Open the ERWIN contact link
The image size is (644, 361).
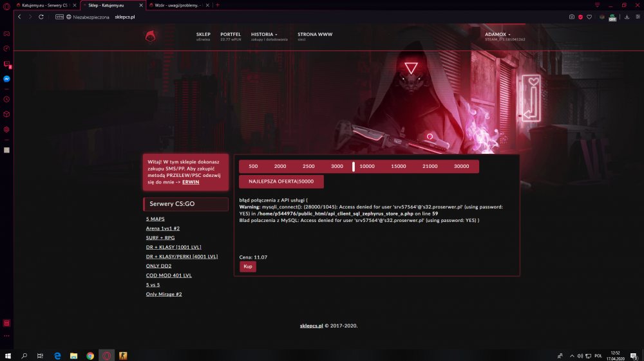pos(191,181)
